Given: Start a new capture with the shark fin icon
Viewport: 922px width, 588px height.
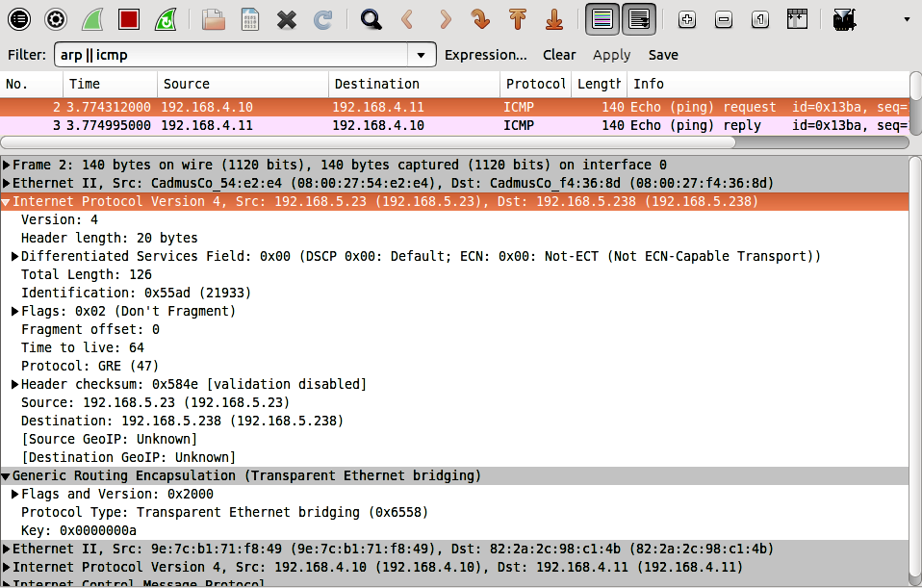Looking at the screenshot, I should tap(92, 19).
